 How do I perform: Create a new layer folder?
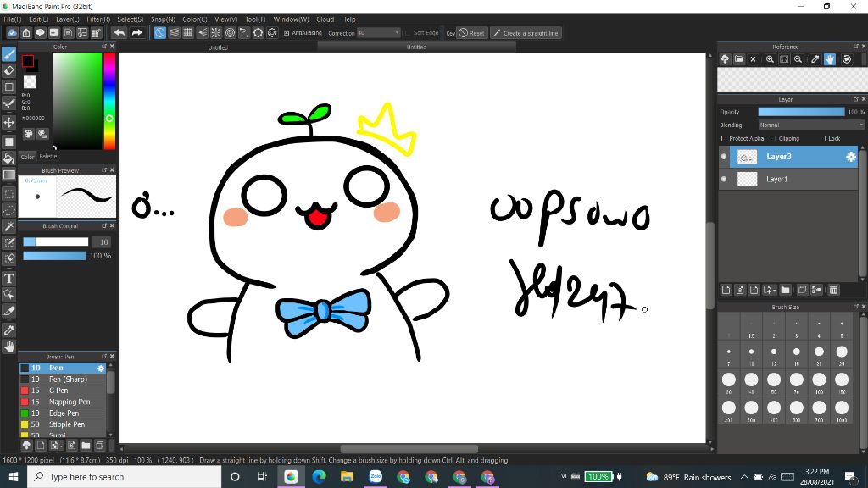tap(786, 290)
